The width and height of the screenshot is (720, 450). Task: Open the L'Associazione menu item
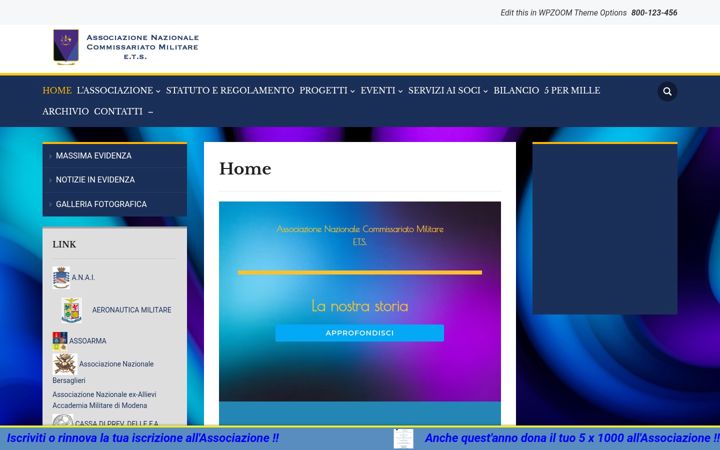click(x=115, y=90)
